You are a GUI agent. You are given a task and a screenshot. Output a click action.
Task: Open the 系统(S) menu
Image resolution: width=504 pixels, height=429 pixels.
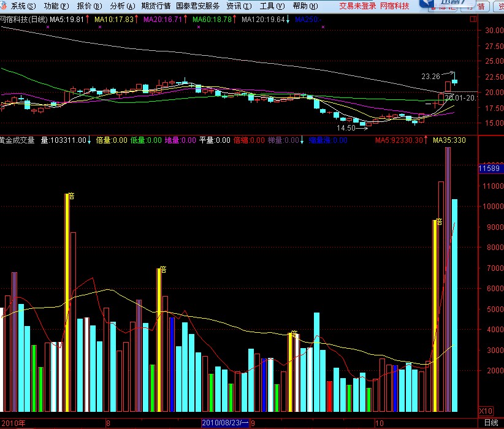click(x=23, y=6)
